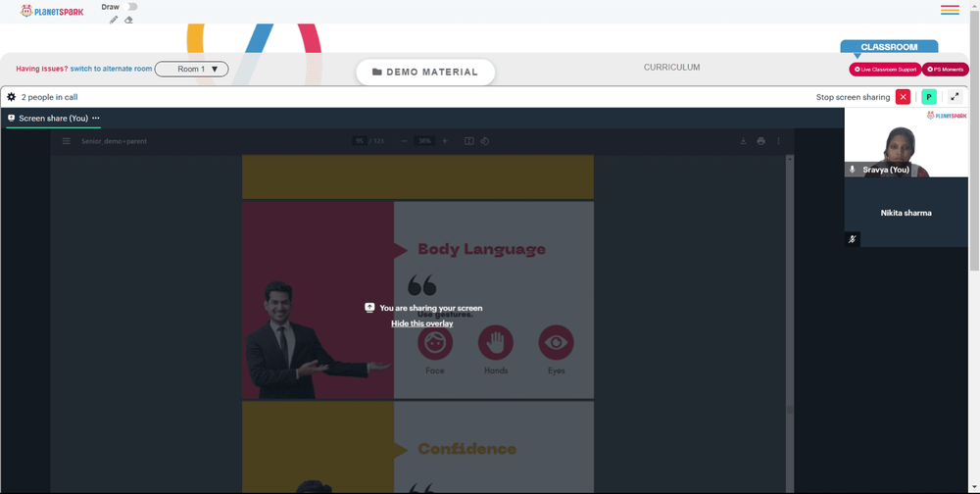The width and height of the screenshot is (980, 494).
Task: Click the green P participant button
Action: click(929, 97)
